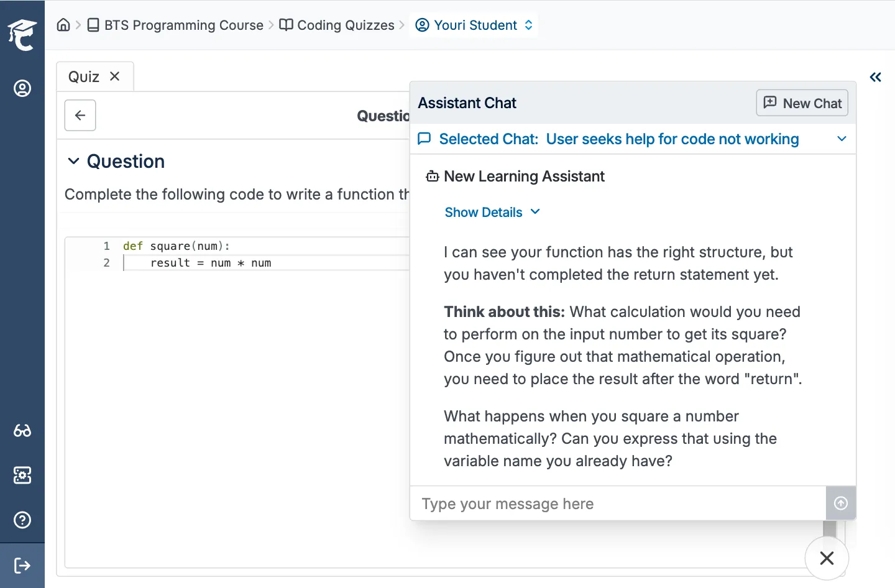Expand the Selected Chat dropdown

[x=842, y=139]
